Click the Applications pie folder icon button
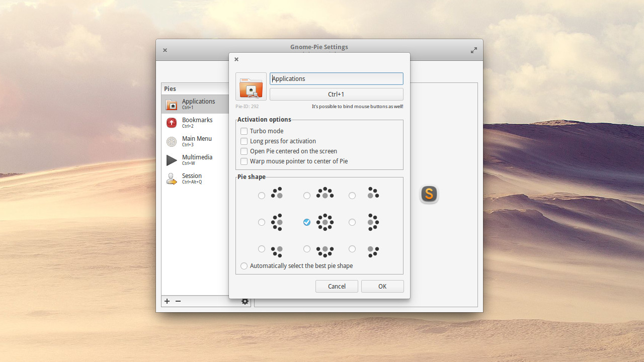The image size is (644, 362). click(251, 86)
